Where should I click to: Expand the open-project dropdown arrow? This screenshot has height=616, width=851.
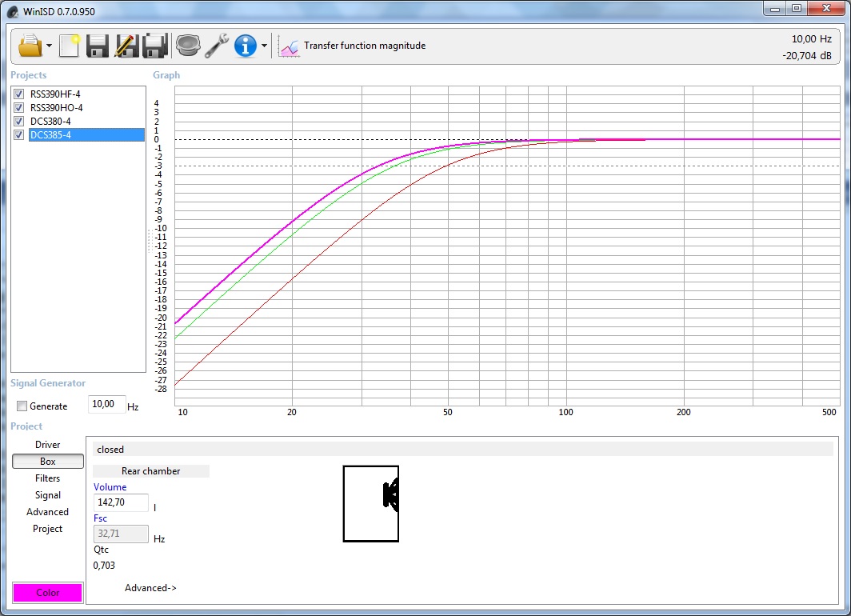coord(49,46)
